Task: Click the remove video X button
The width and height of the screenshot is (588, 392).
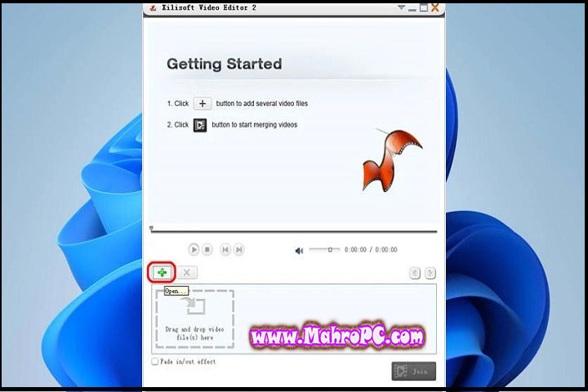Action: [x=187, y=273]
